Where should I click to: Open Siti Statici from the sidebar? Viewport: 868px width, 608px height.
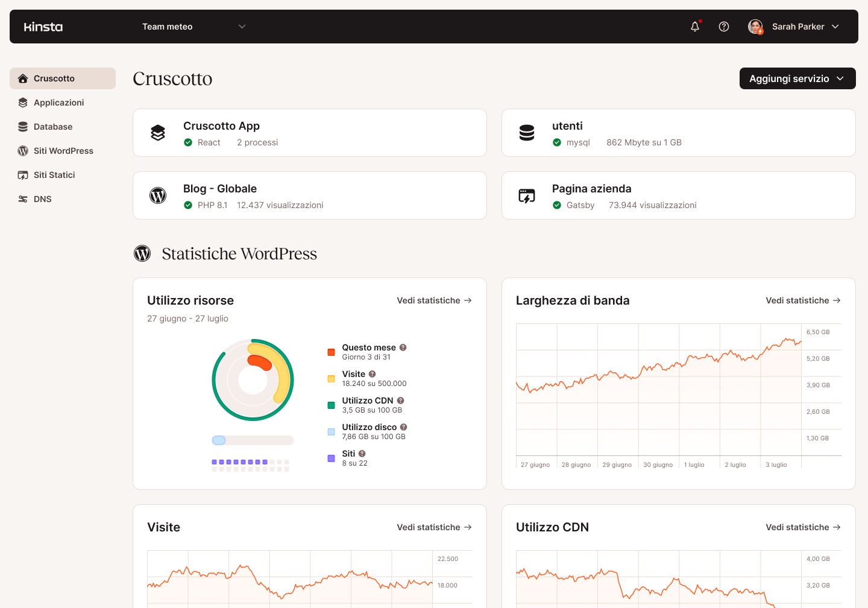[x=23, y=175]
